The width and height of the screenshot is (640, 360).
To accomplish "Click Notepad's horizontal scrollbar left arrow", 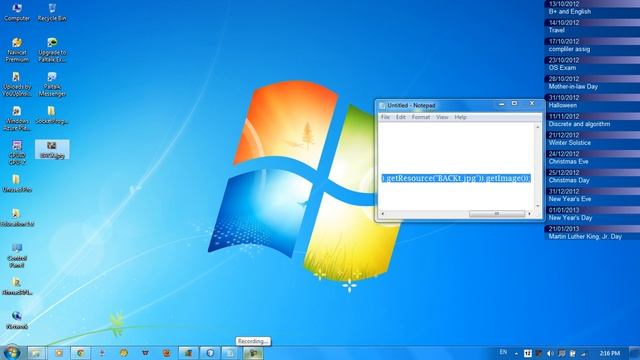I will click(x=382, y=213).
